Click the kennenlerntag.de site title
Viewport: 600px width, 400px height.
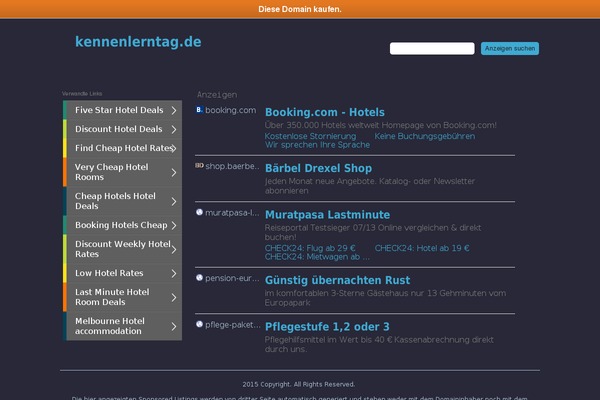click(138, 42)
